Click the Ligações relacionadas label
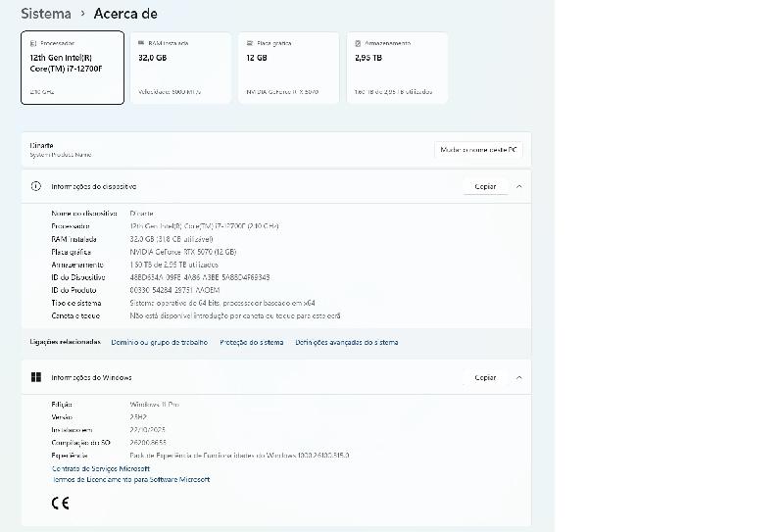 65,342
